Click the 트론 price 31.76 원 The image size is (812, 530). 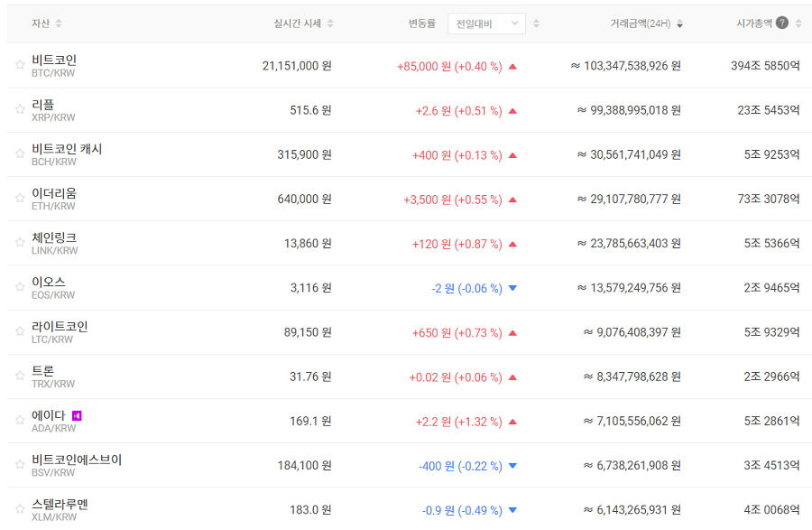click(x=310, y=377)
